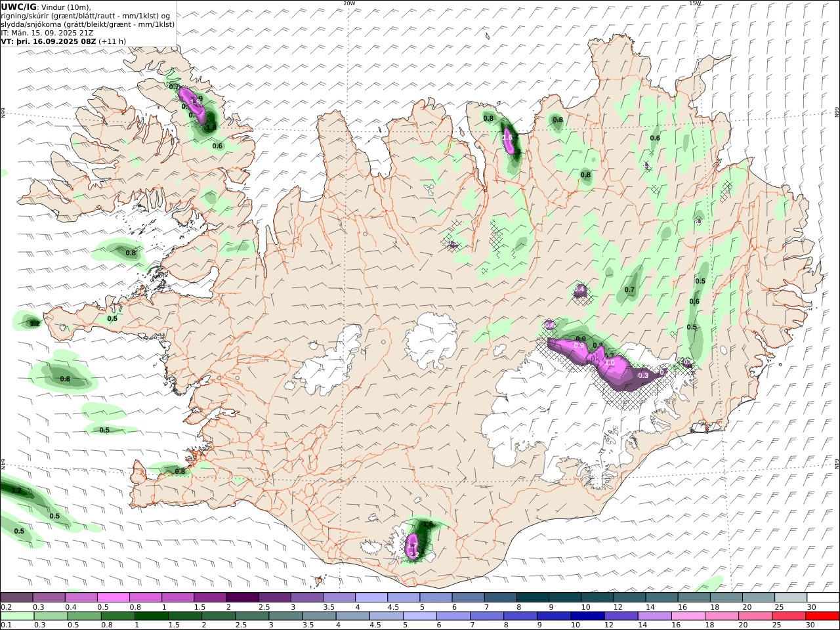840x630 pixels.
Task: Click the "0.7" value in northeast green band
Action: pyautogui.click(x=629, y=290)
